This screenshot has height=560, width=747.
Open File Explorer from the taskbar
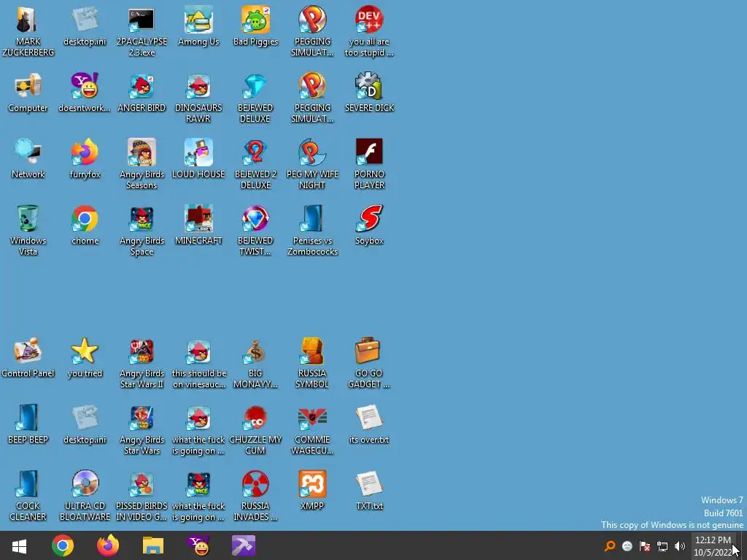[153, 545]
